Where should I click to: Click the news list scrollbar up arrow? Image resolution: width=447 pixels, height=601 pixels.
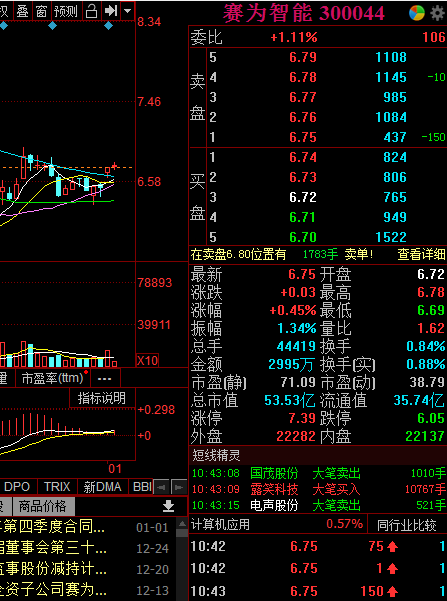point(182,522)
